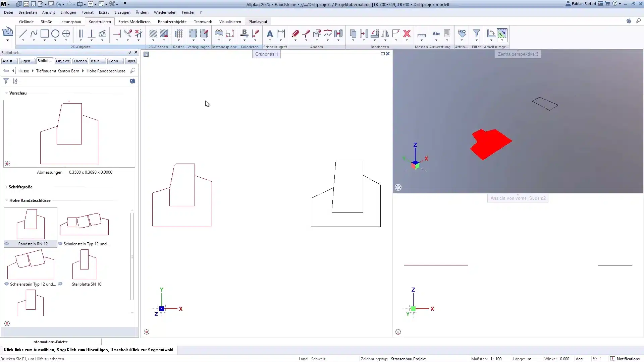The height and width of the screenshot is (362, 644).
Task: Switch to the Teamwork ribbon tab
Action: (203, 21)
